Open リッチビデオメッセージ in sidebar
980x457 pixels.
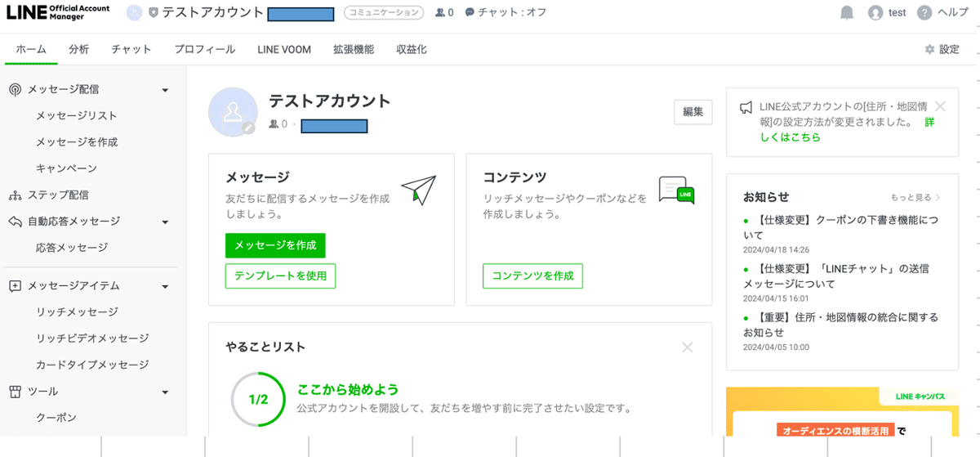(x=92, y=338)
